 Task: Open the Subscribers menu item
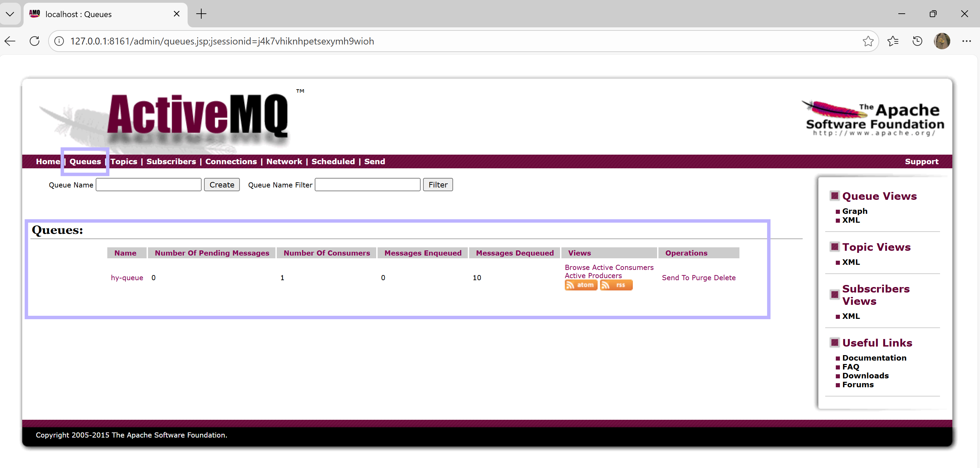pyautogui.click(x=171, y=161)
